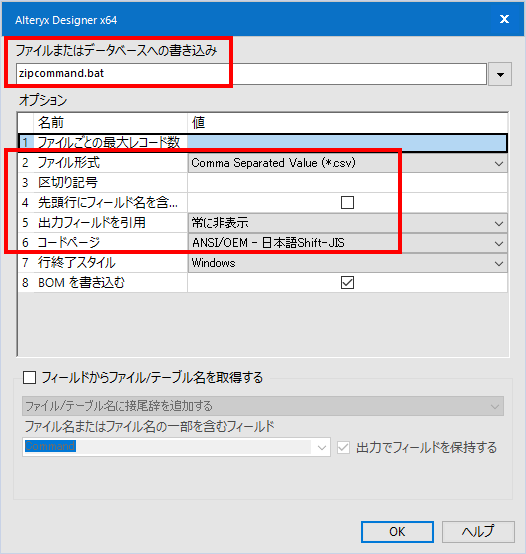Close the Alteryx Designer x64 dialog
This screenshot has width=526, height=554.
click(504, 19)
